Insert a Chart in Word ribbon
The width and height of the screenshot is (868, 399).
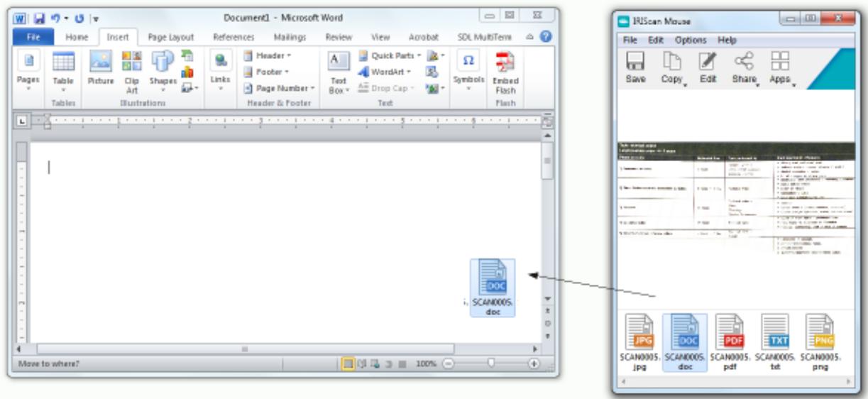point(187,72)
